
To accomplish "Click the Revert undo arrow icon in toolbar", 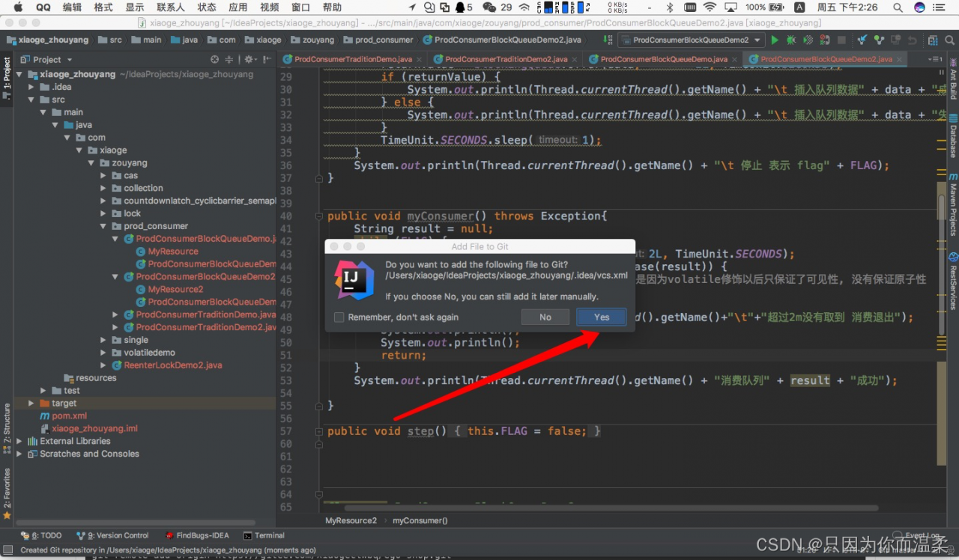I will coord(912,40).
